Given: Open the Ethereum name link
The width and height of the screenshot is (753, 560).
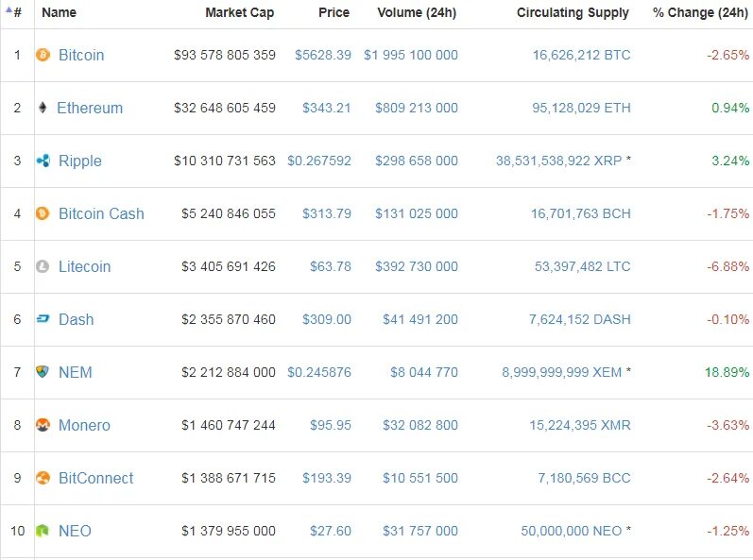Looking at the screenshot, I should [90, 108].
